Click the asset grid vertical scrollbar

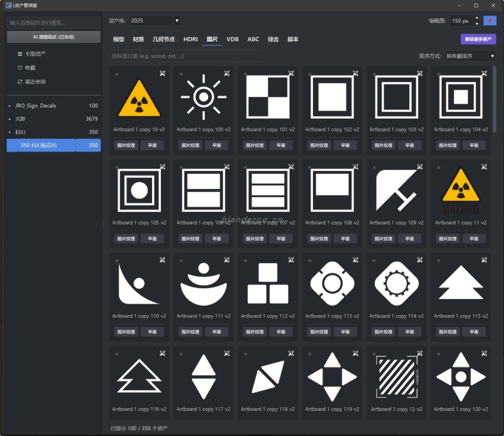point(495,99)
